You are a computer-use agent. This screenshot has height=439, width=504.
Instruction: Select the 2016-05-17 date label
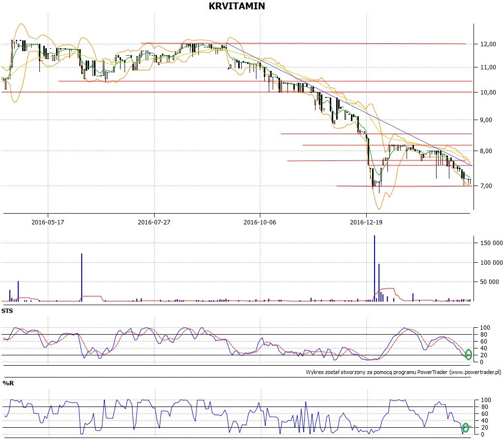[48, 222]
